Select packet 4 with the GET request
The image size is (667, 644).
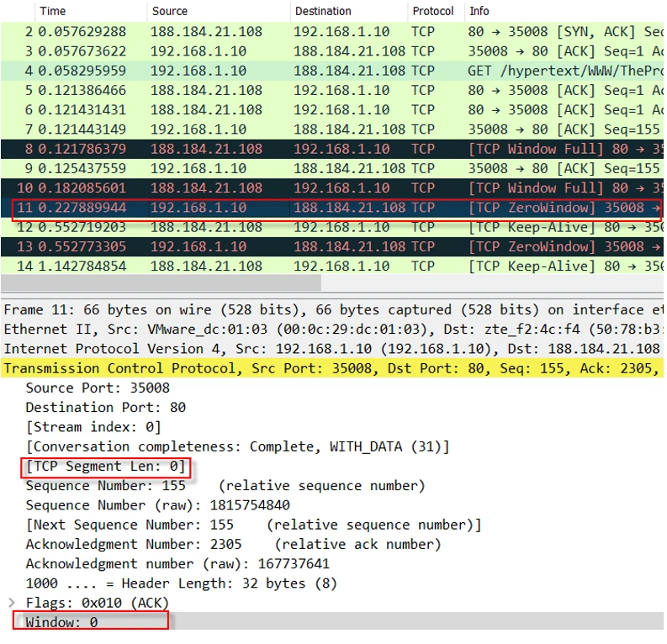pos(336,71)
